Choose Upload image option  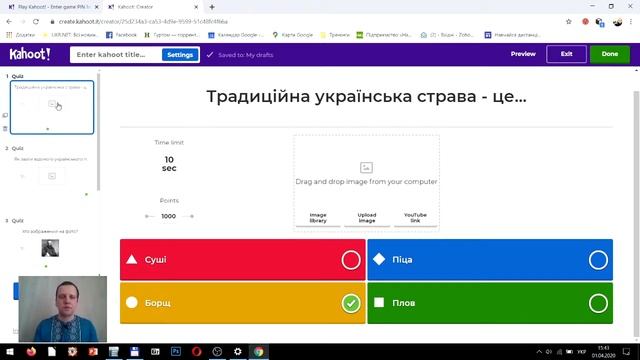click(x=367, y=218)
